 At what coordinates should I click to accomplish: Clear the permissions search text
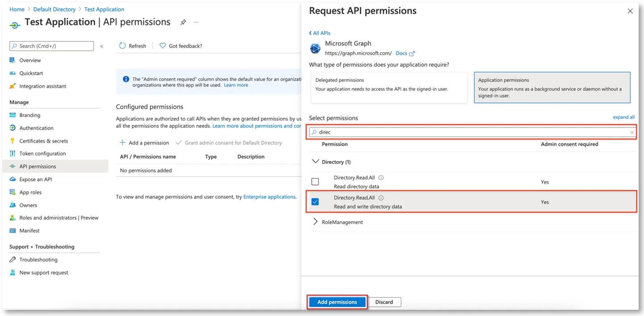point(632,132)
